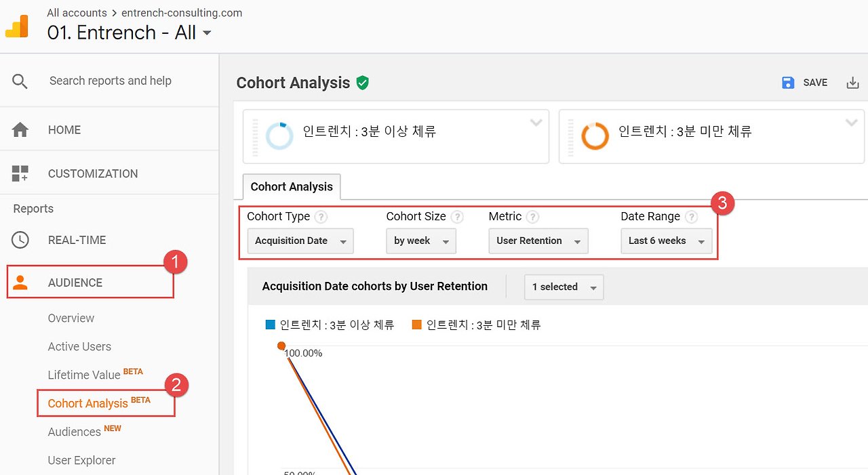The image size is (868, 475).
Task: Grab the drag handle of 3분 이상 체류 segment
Action: [x=256, y=137]
